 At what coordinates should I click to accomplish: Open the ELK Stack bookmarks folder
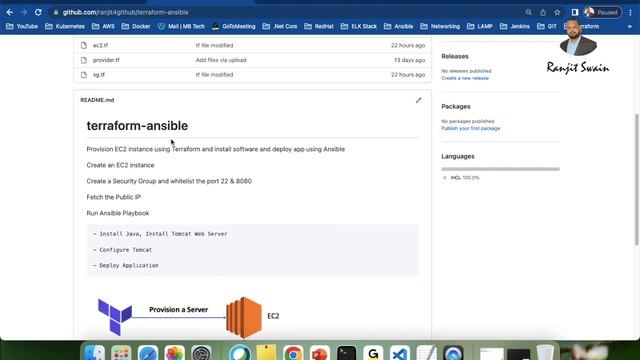coord(359,26)
